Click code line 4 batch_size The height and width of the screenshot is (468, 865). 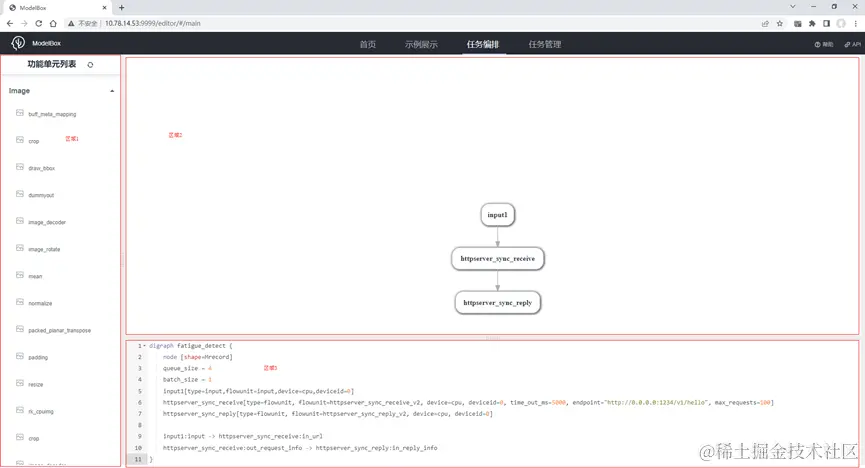(187, 380)
